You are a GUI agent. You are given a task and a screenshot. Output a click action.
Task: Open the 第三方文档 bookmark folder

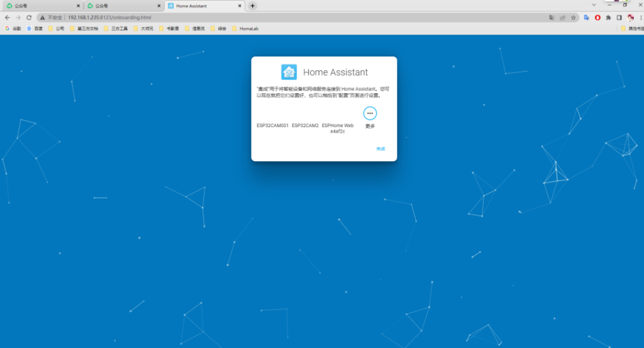(84, 28)
